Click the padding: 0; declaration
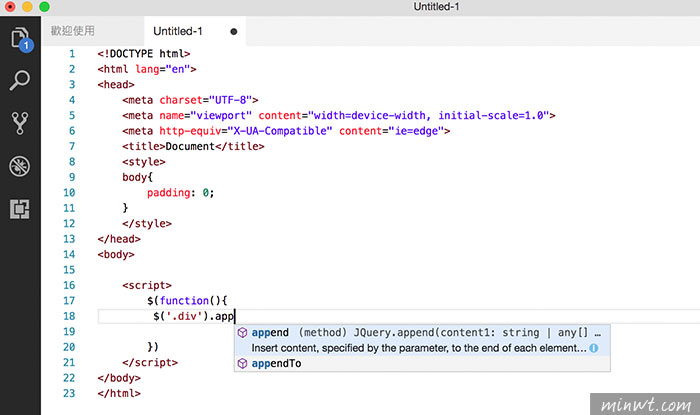The width and height of the screenshot is (700, 415). [181, 193]
